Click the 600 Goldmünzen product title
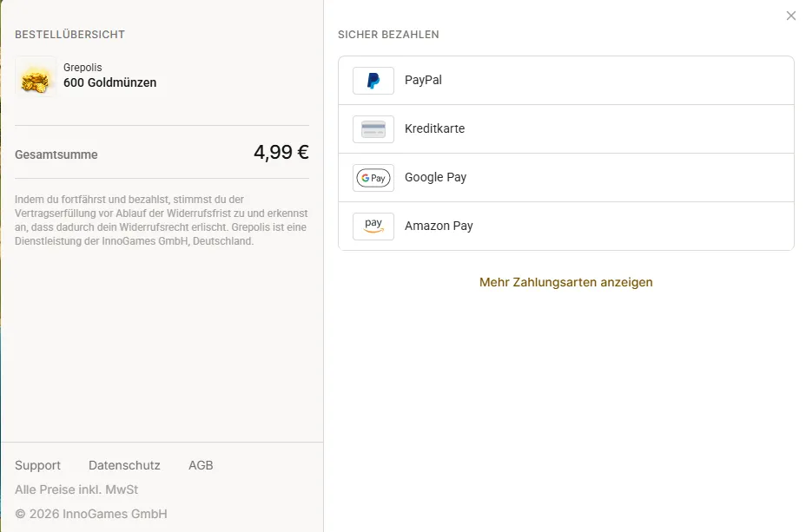 click(110, 82)
